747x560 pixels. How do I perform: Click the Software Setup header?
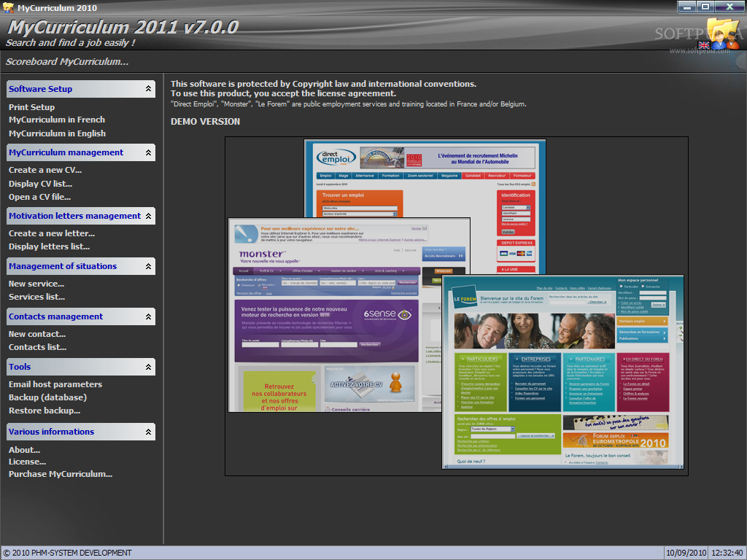coord(81,89)
